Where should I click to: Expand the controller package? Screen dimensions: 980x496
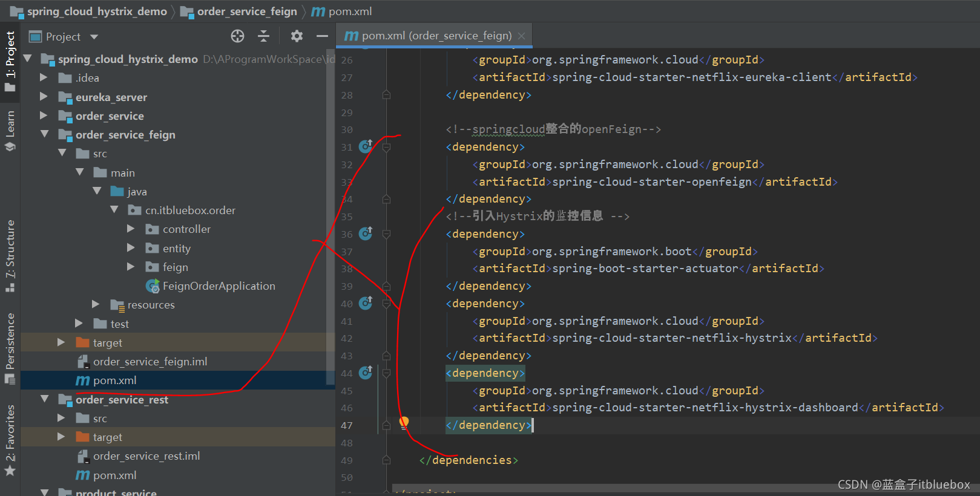pos(131,229)
